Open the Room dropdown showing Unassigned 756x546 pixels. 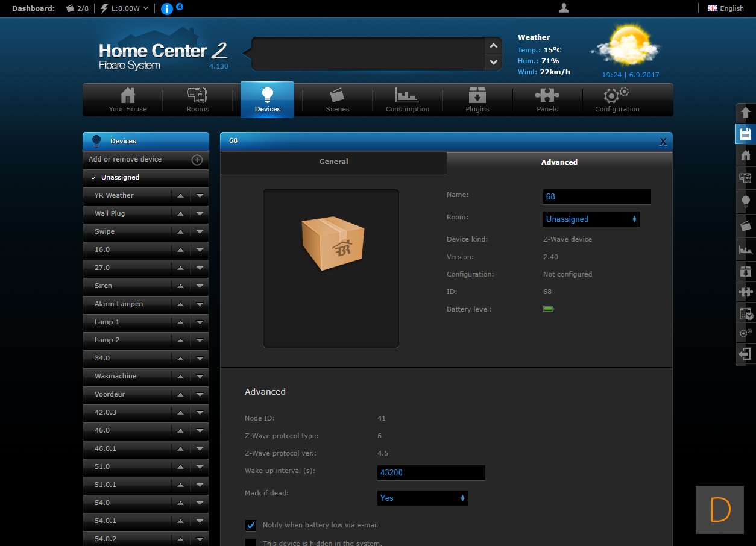591,219
